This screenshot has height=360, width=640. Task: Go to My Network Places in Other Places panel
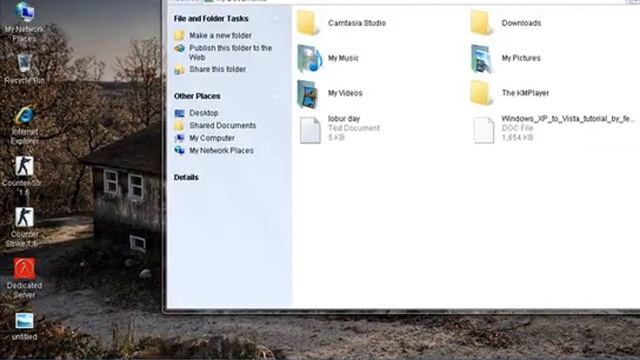click(x=214, y=151)
